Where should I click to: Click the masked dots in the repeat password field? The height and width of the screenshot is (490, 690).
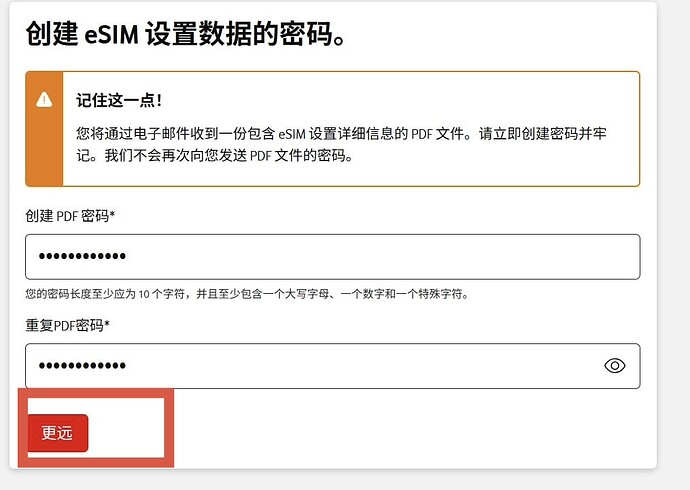tap(82, 365)
